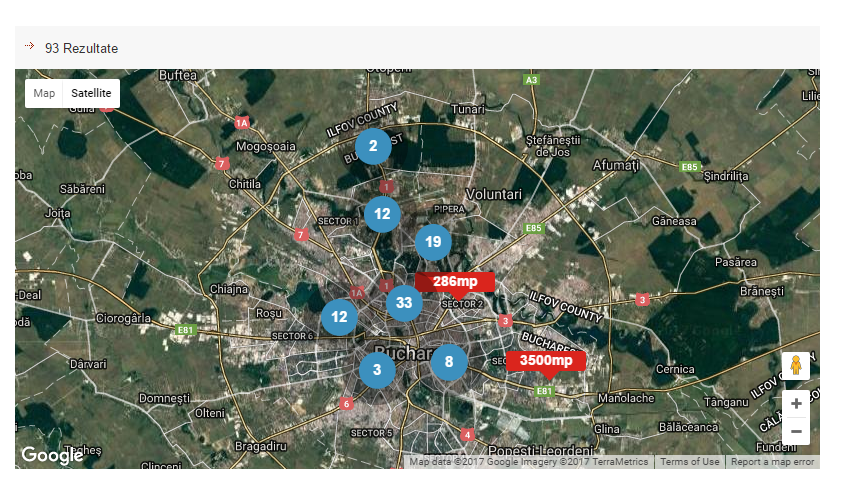The height and width of the screenshot is (494, 862).
Task: Select the Satellite view
Action: (91, 93)
